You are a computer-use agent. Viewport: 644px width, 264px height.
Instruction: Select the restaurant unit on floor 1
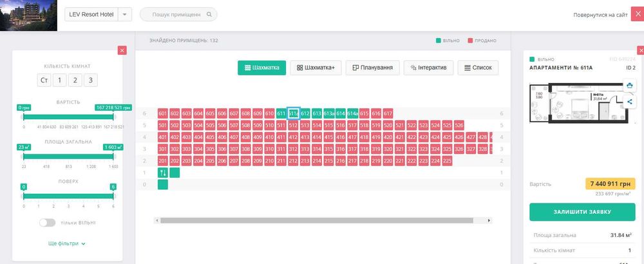point(163,173)
